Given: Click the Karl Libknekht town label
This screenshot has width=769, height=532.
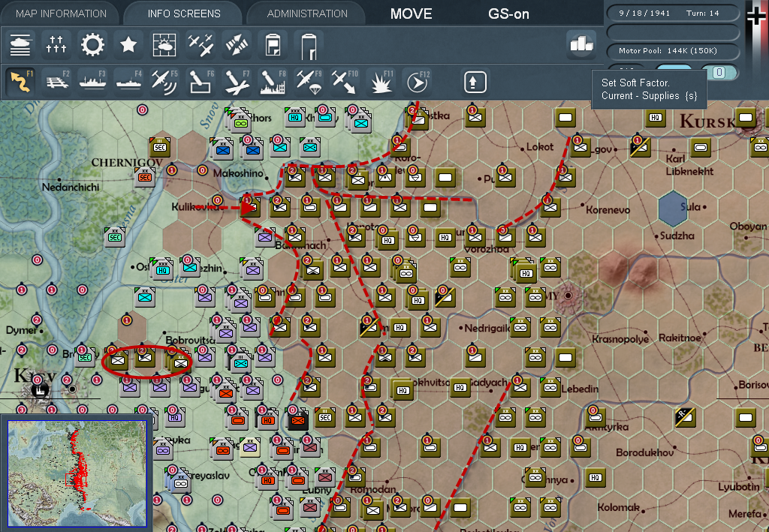Looking at the screenshot, I should [x=689, y=165].
